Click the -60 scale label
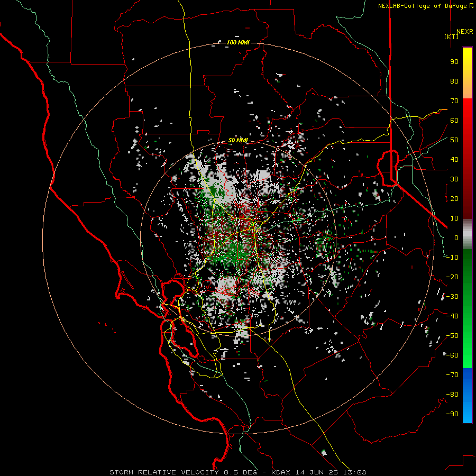The width and height of the screenshot is (476, 476). (x=452, y=355)
